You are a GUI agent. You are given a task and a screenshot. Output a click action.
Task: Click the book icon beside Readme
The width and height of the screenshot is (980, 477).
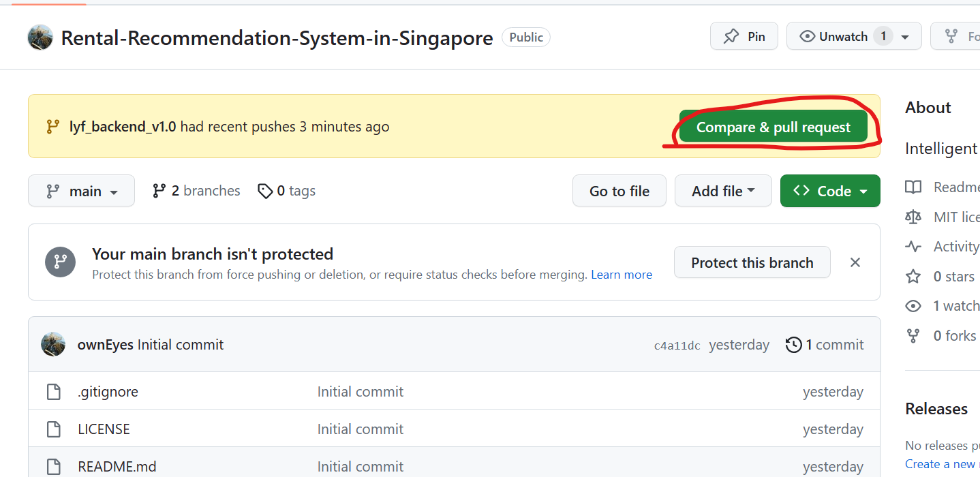point(913,187)
